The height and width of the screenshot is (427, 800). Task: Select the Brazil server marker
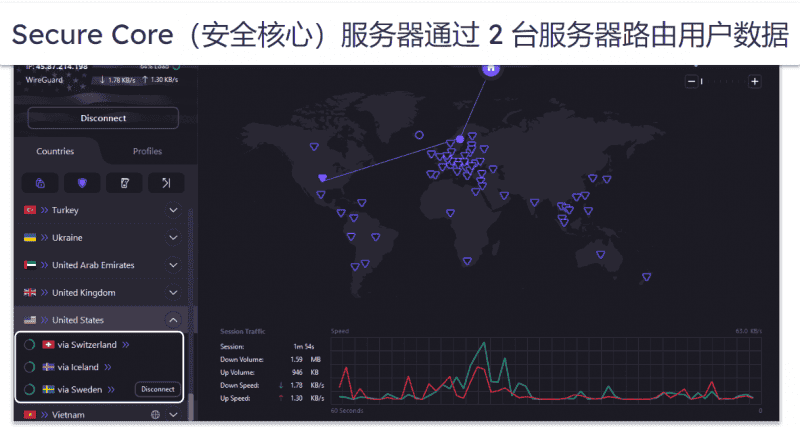(x=376, y=237)
